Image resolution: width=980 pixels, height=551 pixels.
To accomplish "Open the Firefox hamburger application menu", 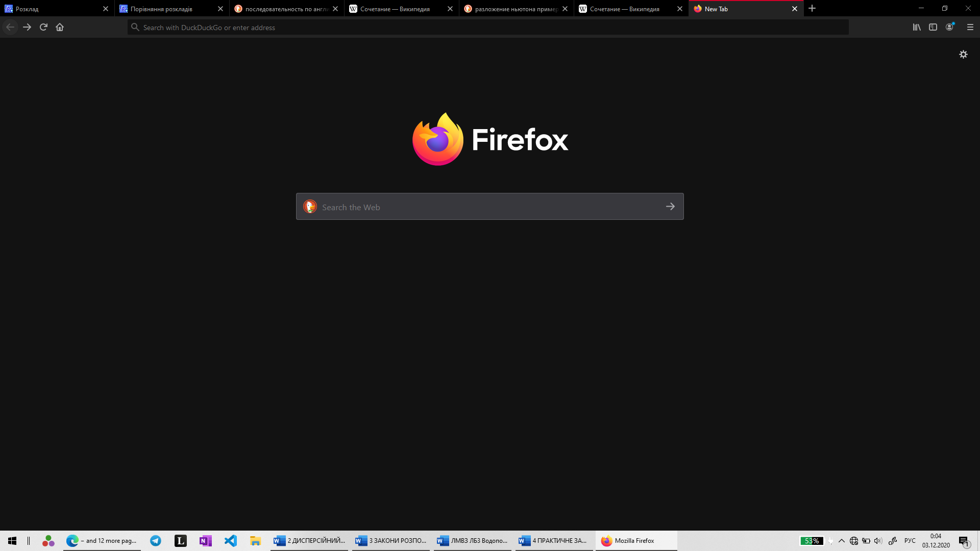I will [x=970, y=27].
